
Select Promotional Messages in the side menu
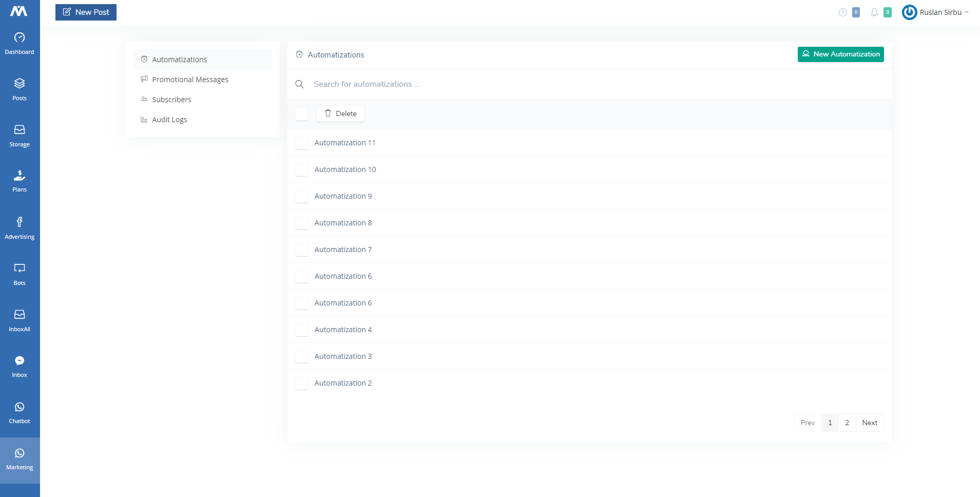click(190, 80)
